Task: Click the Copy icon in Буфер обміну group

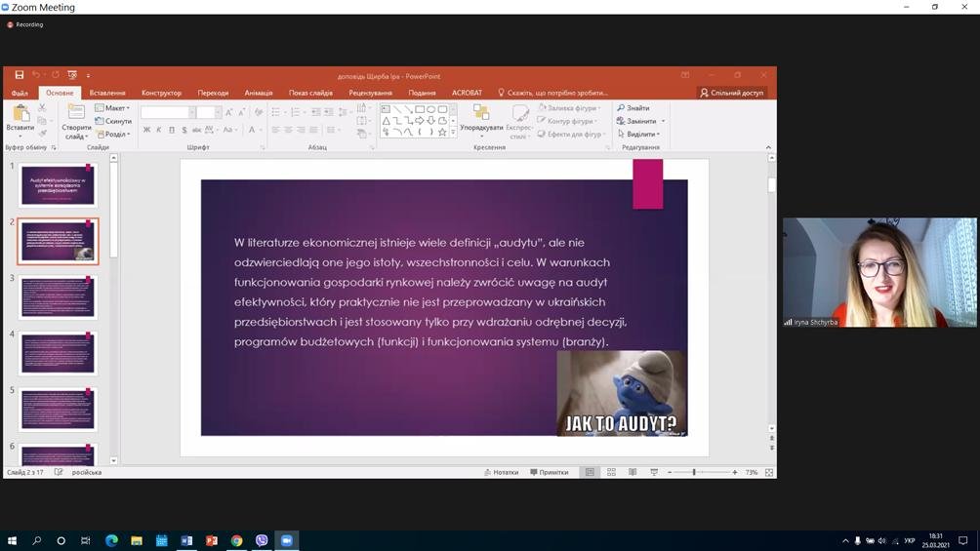Action: 43,121
